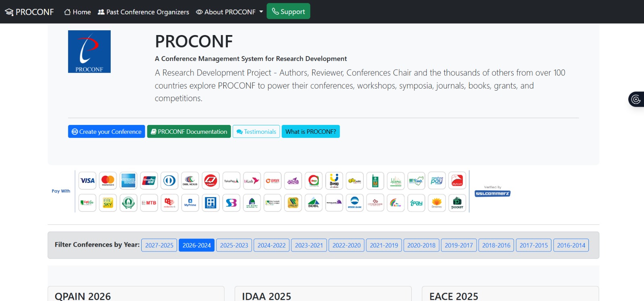The width and height of the screenshot is (644, 301).
Task: Select the EBL SKY icon
Action: (108, 203)
